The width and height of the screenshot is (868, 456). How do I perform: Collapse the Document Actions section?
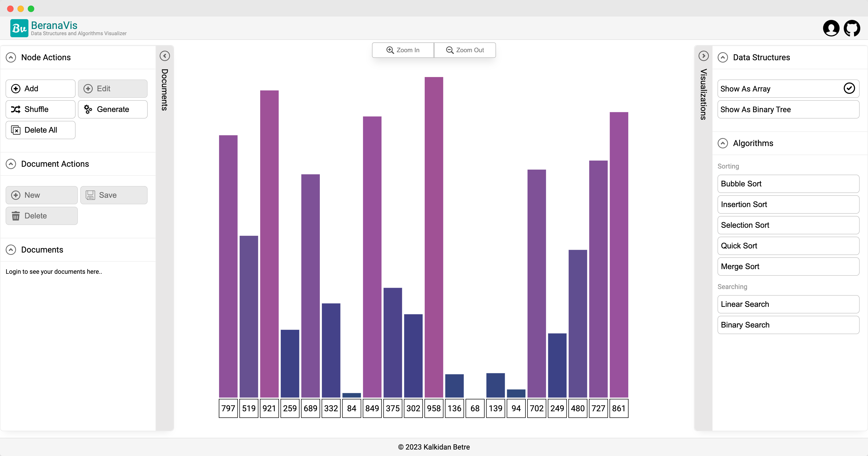tap(11, 164)
